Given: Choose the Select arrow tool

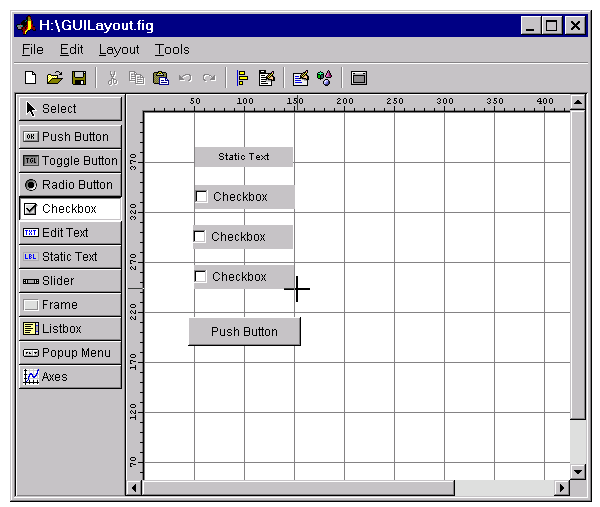Looking at the screenshot, I should pos(70,109).
